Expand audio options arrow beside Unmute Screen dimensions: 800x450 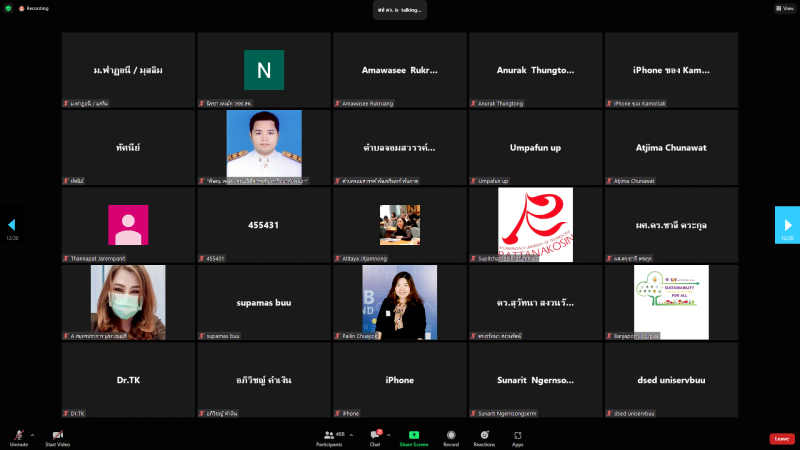[32, 434]
